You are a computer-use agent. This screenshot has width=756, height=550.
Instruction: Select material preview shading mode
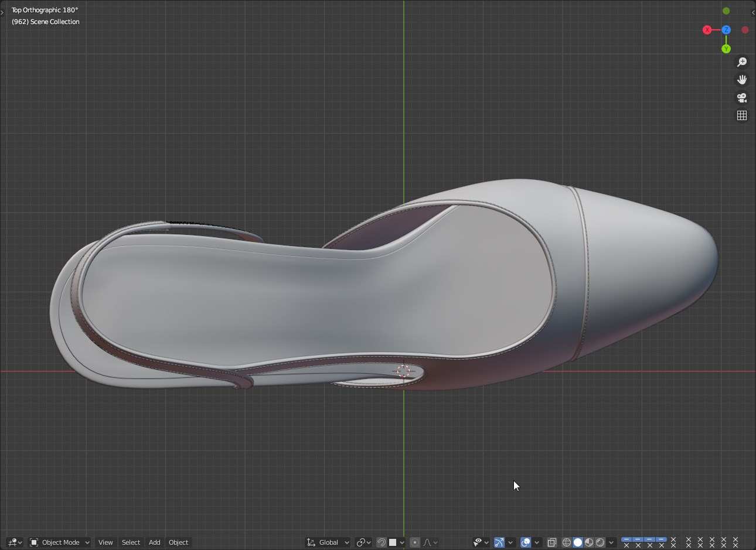click(589, 542)
